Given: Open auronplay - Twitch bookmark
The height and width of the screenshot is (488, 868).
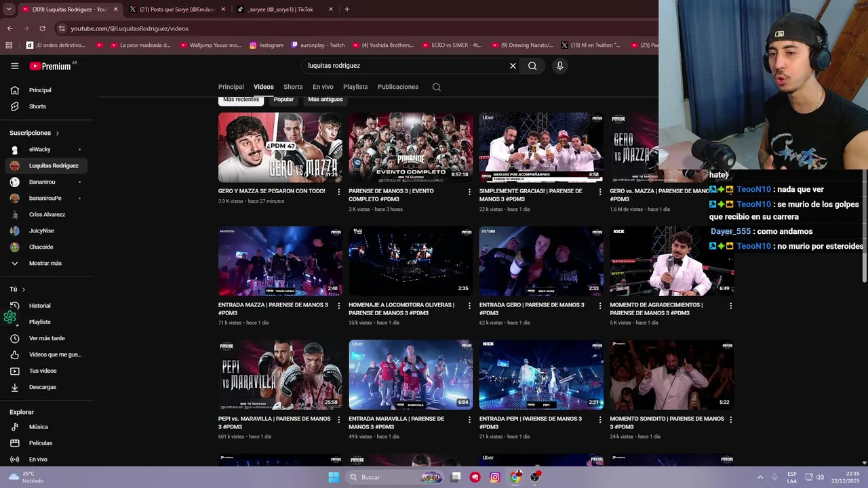Looking at the screenshot, I should pyautogui.click(x=318, y=45).
